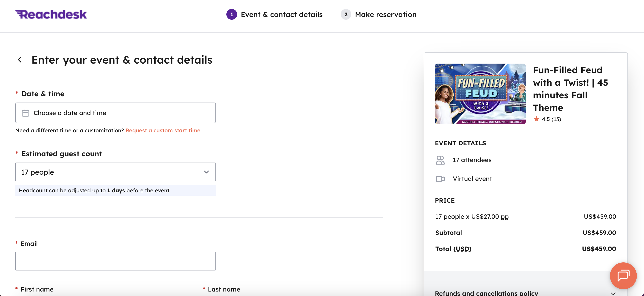Click the Fun-Filled Feud event title
The width and height of the screenshot is (644, 296).
(571, 89)
